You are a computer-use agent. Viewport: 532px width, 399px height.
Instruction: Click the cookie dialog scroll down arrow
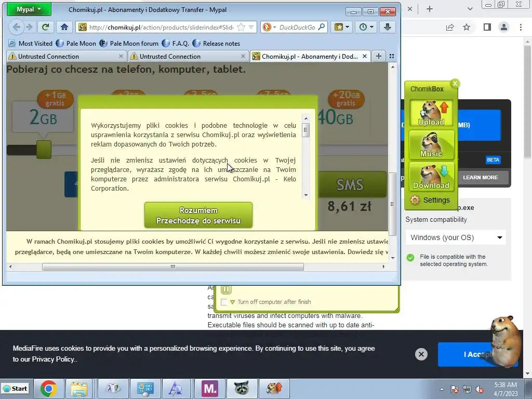[306, 195]
